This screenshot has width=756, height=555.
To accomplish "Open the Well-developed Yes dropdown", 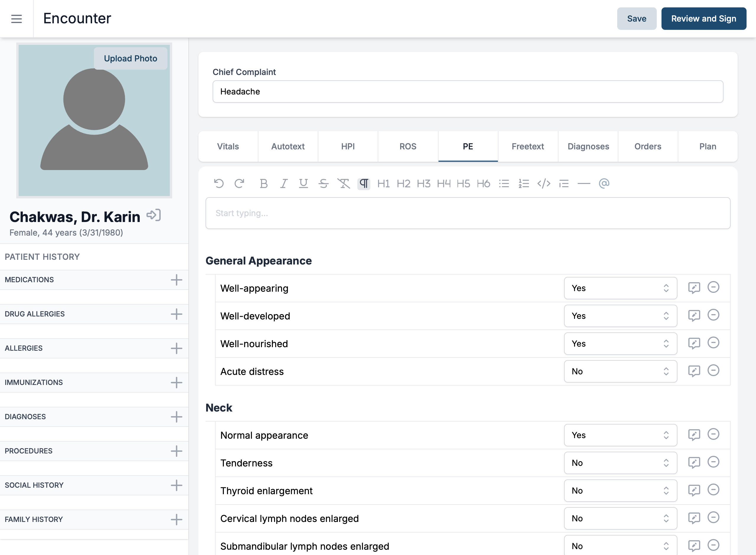I will point(620,316).
